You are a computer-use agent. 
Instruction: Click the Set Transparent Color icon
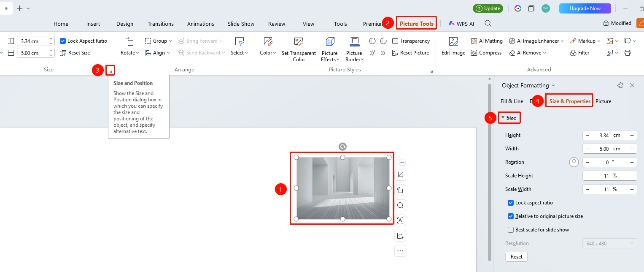(x=299, y=41)
